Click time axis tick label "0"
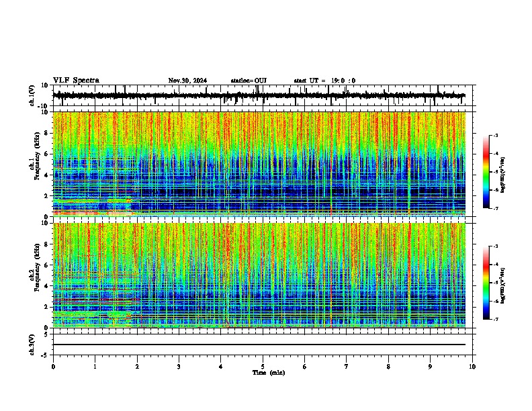 coord(53,367)
